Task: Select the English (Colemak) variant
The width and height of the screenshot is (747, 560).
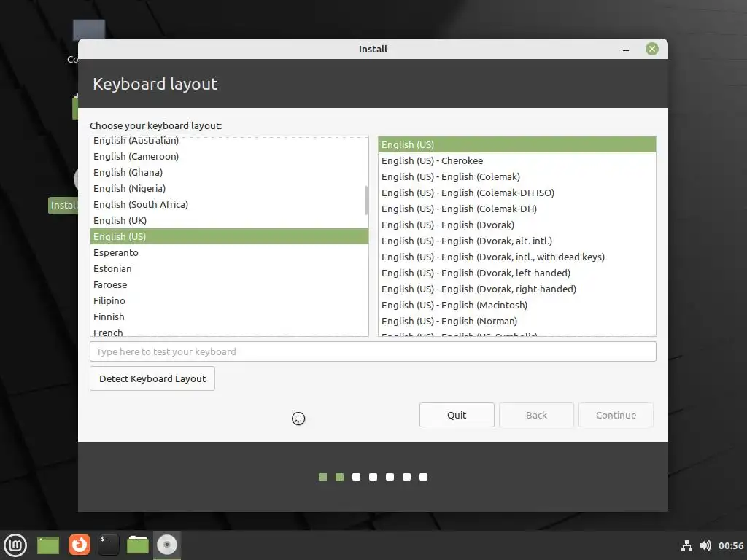Action: 517,176
